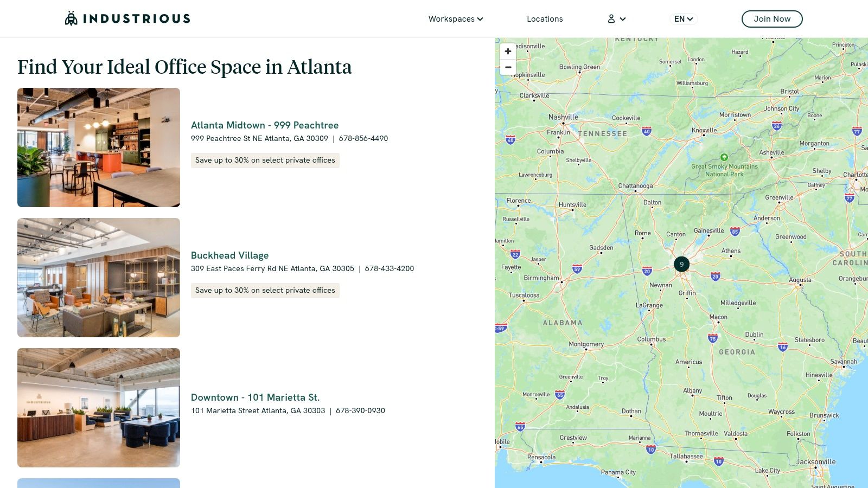Click the Great Smoky Mountains park marker
The height and width of the screenshot is (488, 868).
click(724, 157)
